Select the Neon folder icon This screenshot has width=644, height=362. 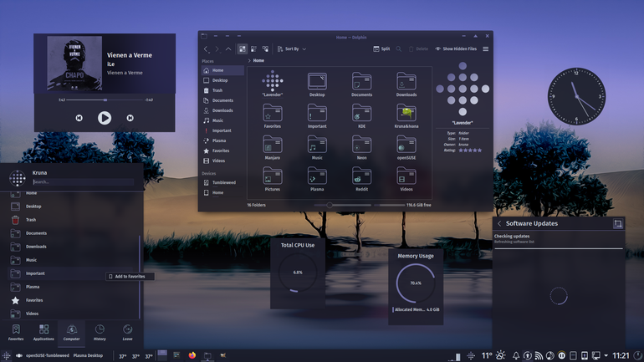tap(361, 147)
